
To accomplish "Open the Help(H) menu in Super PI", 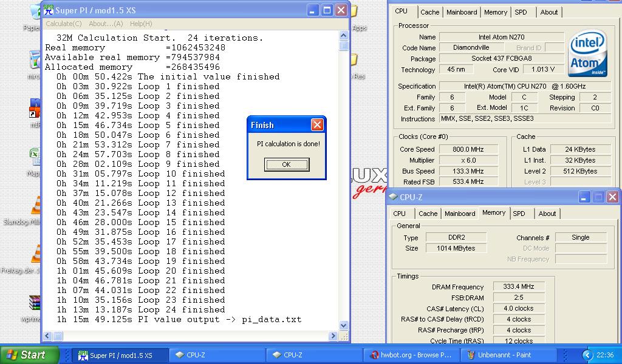I will 141,24.
